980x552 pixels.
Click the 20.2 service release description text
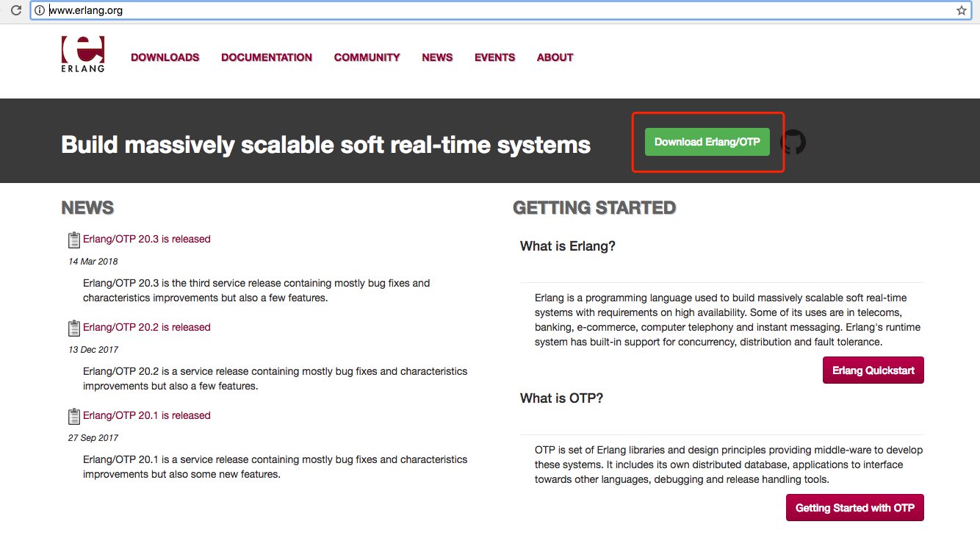click(x=275, y=379)
